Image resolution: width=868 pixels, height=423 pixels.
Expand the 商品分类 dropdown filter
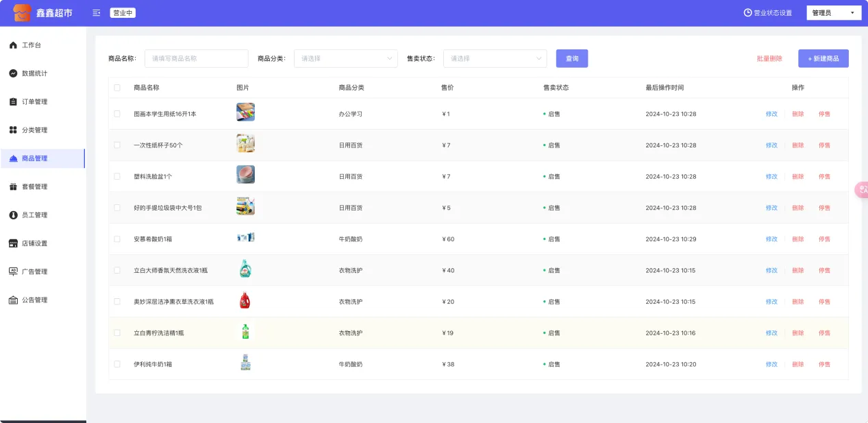point(345,59)
